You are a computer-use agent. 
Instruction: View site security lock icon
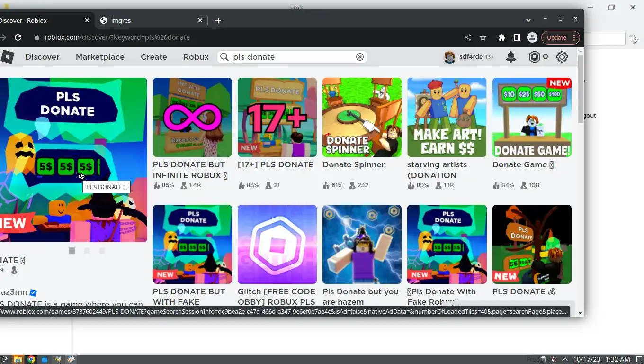point(36,37)
